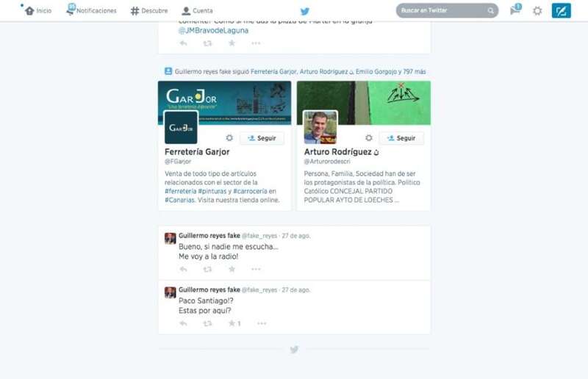Open Arturo Rodríguez profile photo
The height and width of the screenshot is (379, 588).
click(320, 127)
